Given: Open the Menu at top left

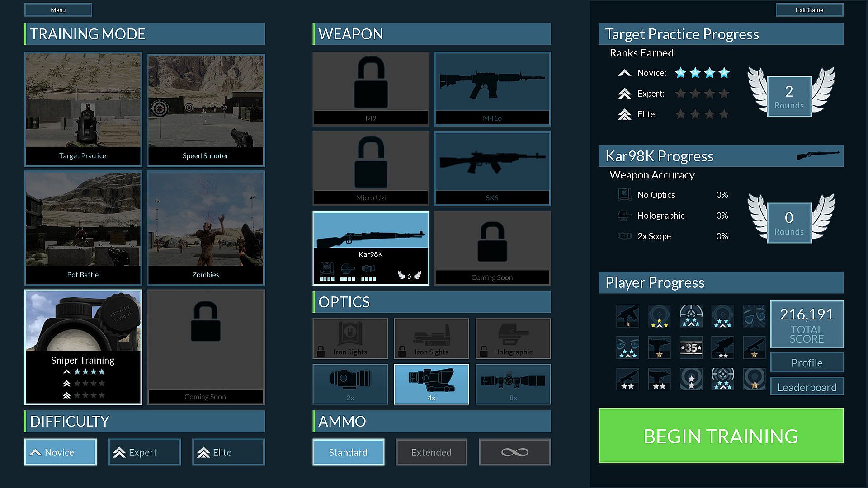Looking at the screenshot, I should coord(58,10).
